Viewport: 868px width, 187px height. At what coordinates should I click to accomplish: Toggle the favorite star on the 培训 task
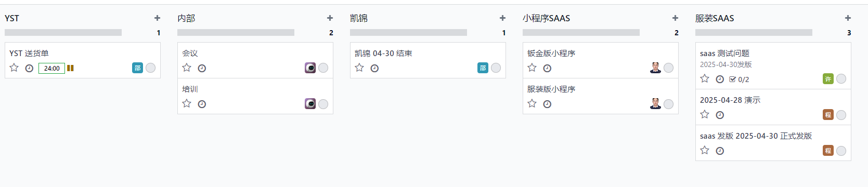click(187, 103)
